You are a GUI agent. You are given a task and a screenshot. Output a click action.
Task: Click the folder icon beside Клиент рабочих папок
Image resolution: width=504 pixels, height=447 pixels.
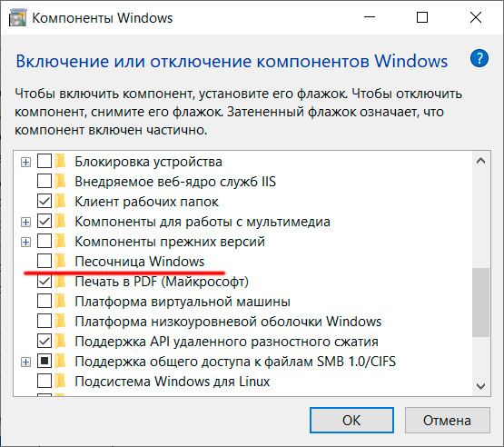(x=60, y=202)
